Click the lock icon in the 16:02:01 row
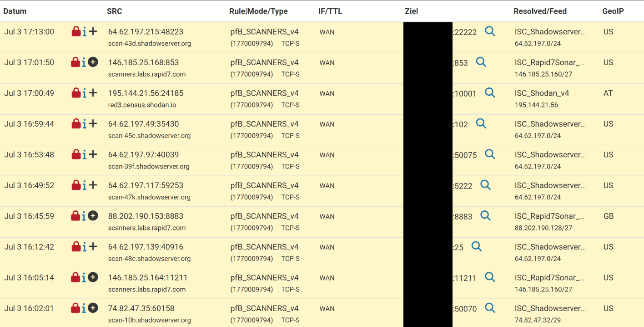Image resolution: width=644 pixels, height=327 pixels. pyautogui.click(x=76, y=308)
